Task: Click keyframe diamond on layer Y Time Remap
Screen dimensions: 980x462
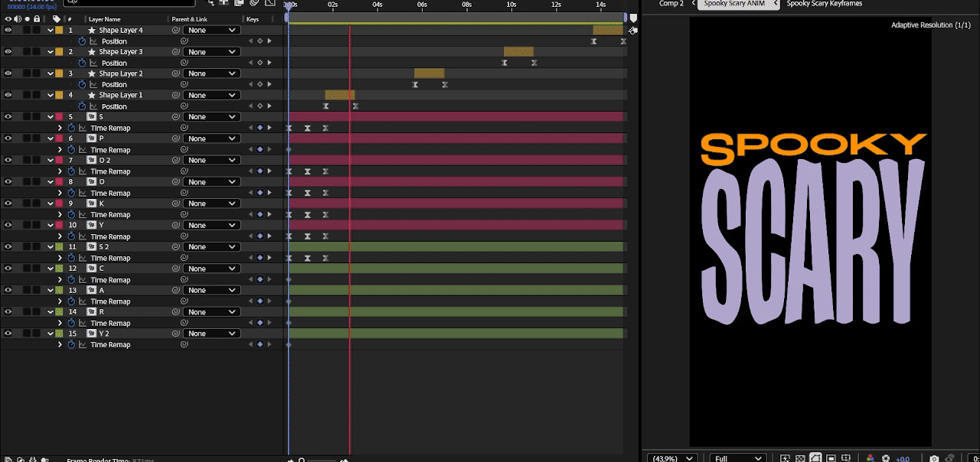Action: click(x=260, y=236)
